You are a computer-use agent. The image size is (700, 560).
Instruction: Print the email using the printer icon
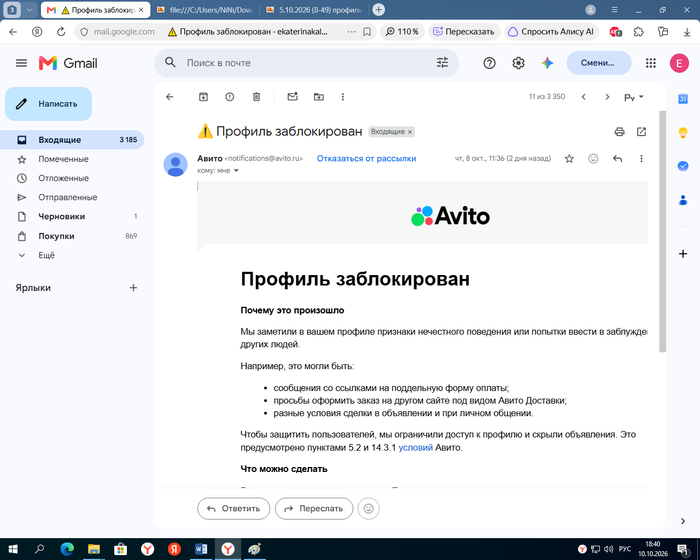[619, 132]
